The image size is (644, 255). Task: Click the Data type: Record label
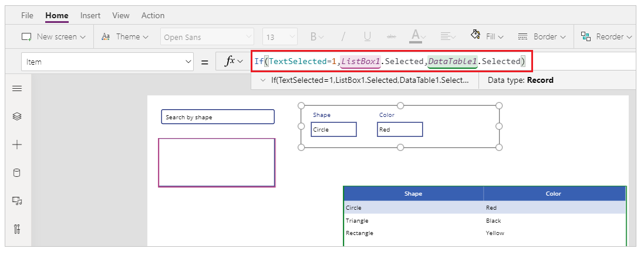pos(520,80)
